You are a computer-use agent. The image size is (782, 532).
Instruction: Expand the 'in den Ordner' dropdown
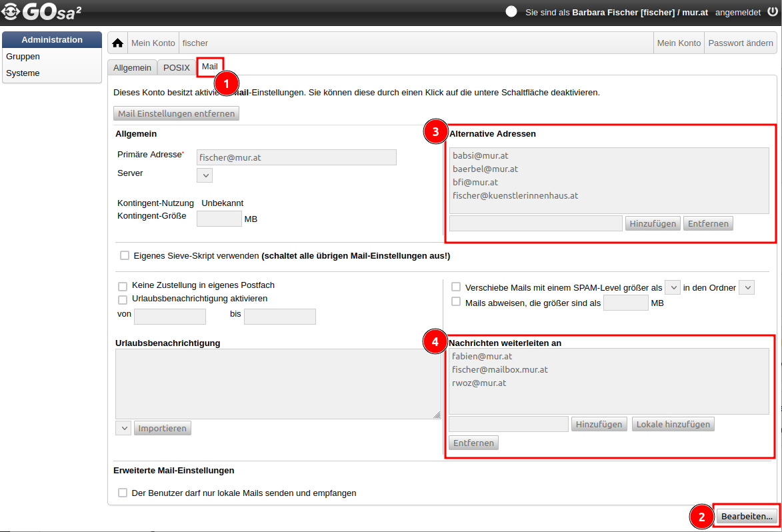tap(747, 287)
